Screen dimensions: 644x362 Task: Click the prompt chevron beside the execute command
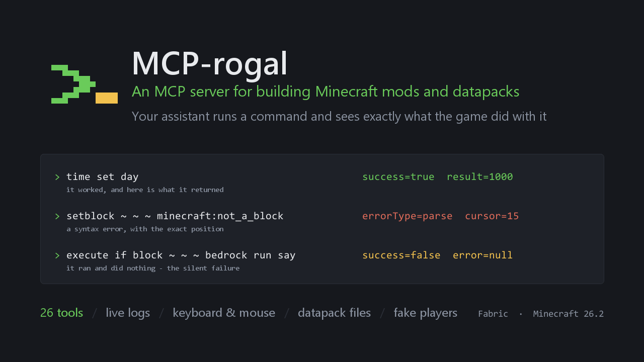click(57, 255)
